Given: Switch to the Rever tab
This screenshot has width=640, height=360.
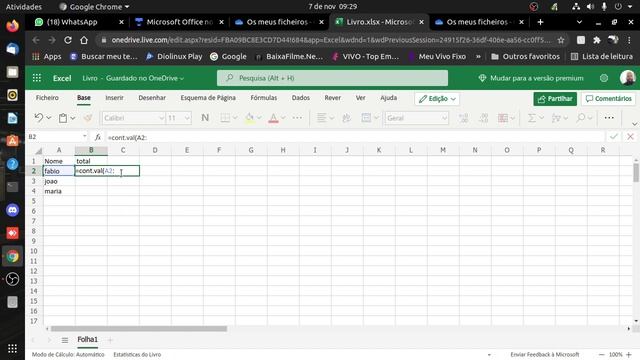Looking at the screenshot, I should click(333, 98).
